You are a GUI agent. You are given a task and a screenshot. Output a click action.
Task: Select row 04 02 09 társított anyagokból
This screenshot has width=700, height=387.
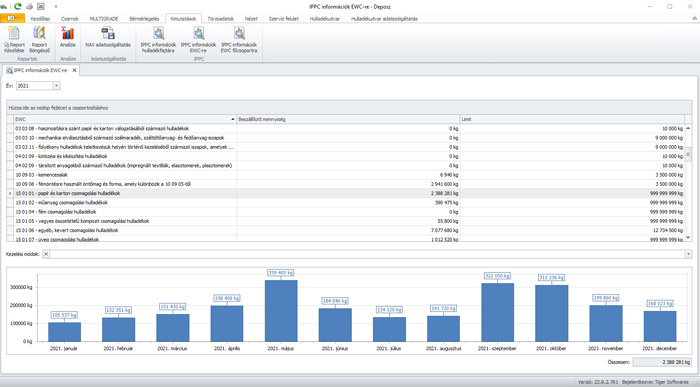click(x=346, y=166)
